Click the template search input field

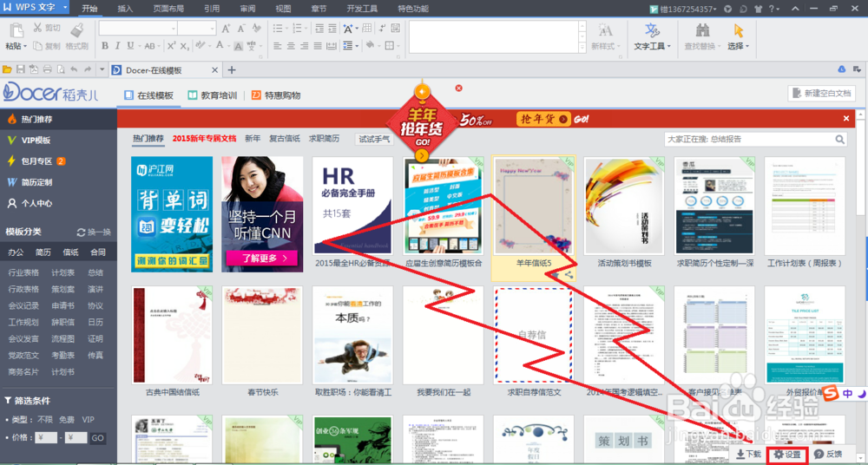pos(750,139)
